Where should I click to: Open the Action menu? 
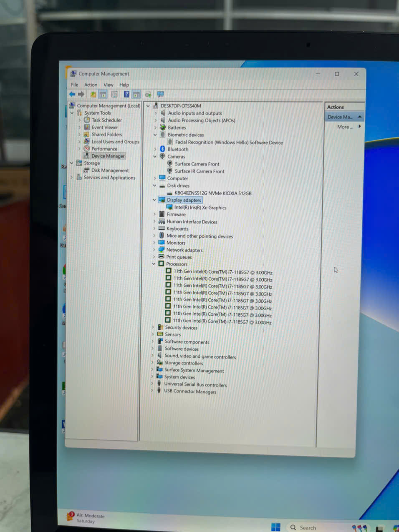pos(91,85)
